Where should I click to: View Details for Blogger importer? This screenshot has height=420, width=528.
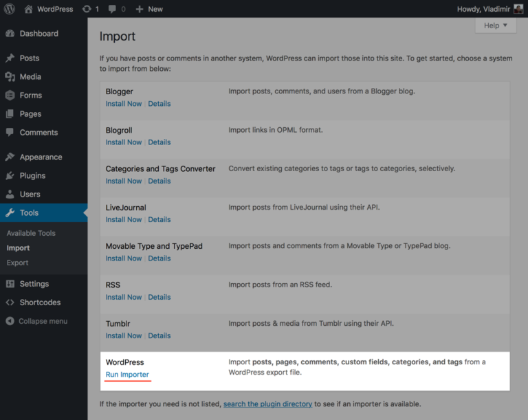pos(159,104)
